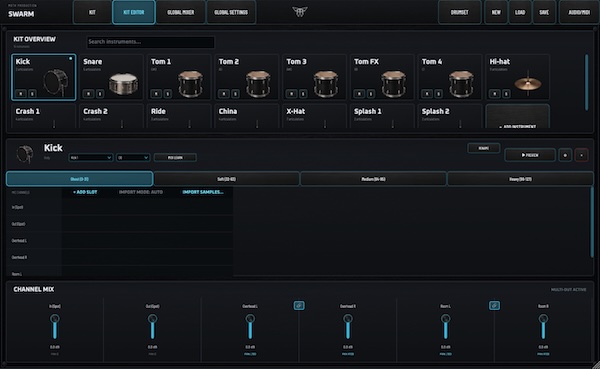The width and height of the screenshot is (600, 369).
Task: Click the Tom 1 drum image
Action: pos(191,83)
